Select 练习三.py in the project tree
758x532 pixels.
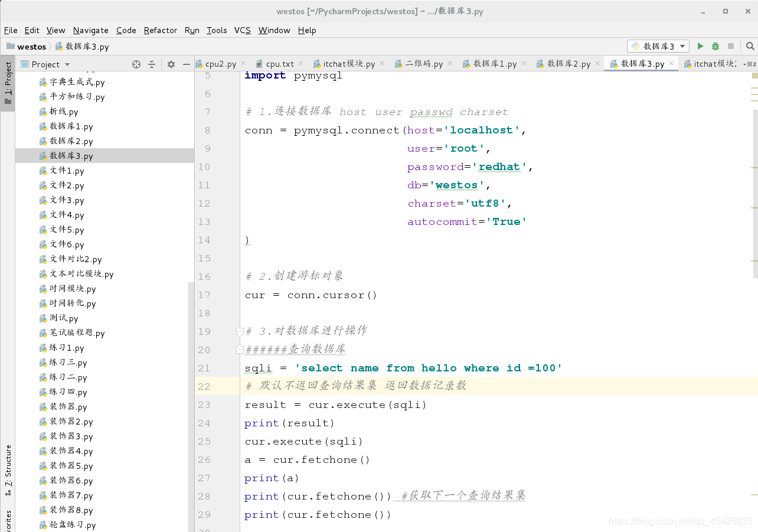[x=63, y=363]
